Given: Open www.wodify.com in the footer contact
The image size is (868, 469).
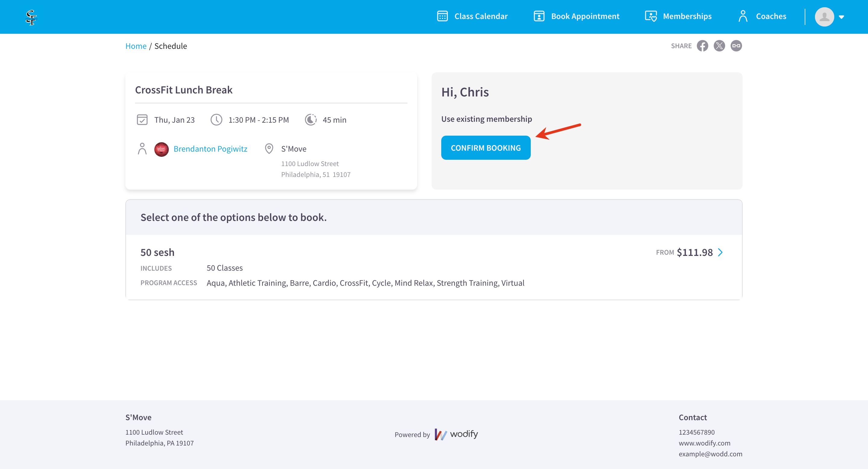Looking at the screenshot, I should point(704,443).
